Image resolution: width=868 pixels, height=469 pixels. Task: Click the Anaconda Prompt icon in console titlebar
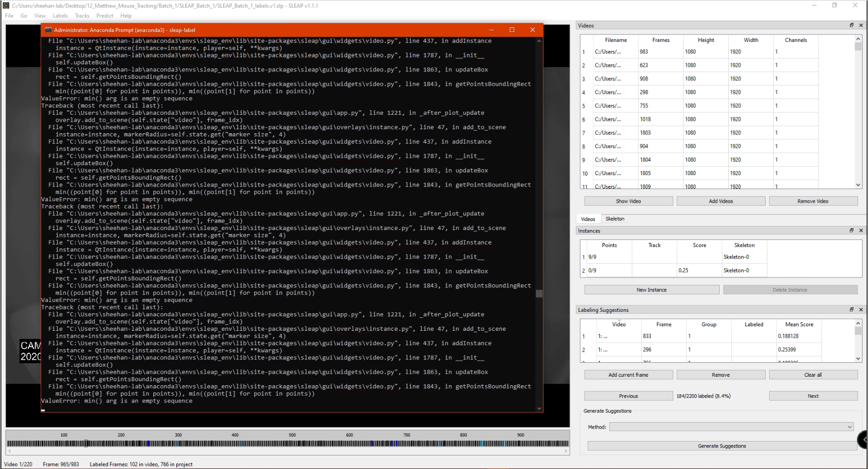[x=48, y=30]
